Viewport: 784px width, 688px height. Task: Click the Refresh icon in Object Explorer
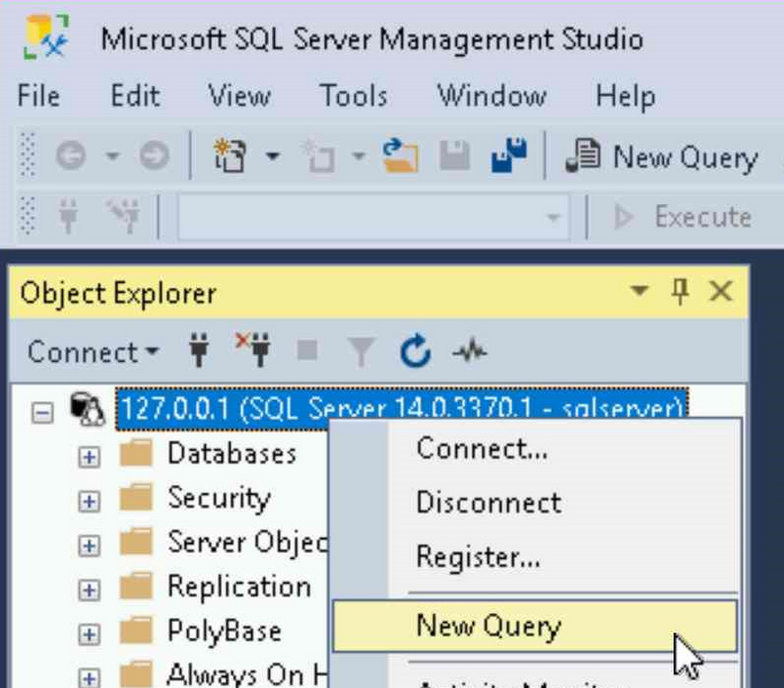[x=416, y=350]
